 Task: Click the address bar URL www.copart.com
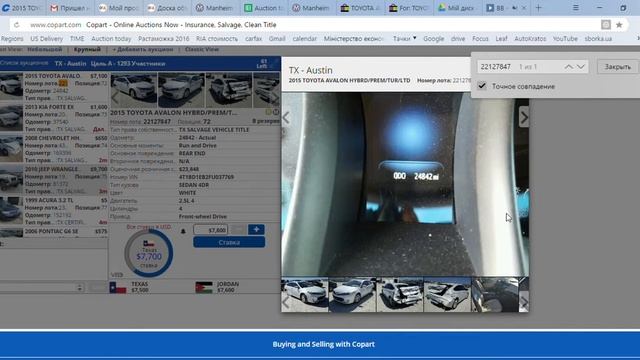(56, 25)
